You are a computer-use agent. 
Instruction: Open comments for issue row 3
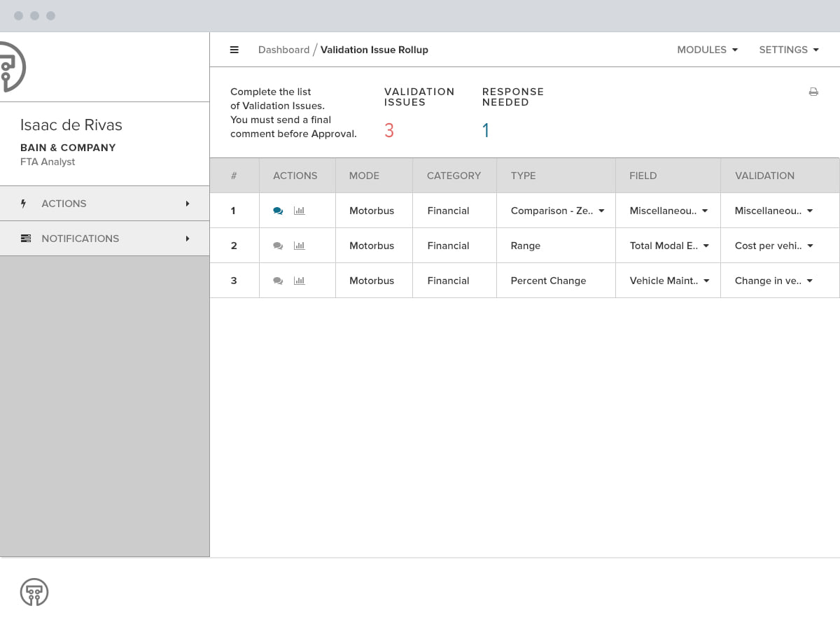(278, 281)
